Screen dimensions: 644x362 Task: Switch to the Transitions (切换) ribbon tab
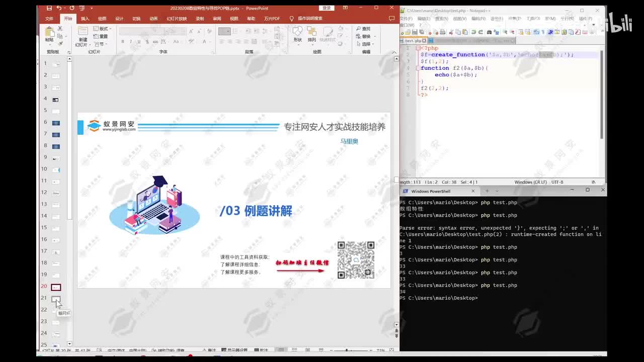pyautogui.click(x=136, y=19)
